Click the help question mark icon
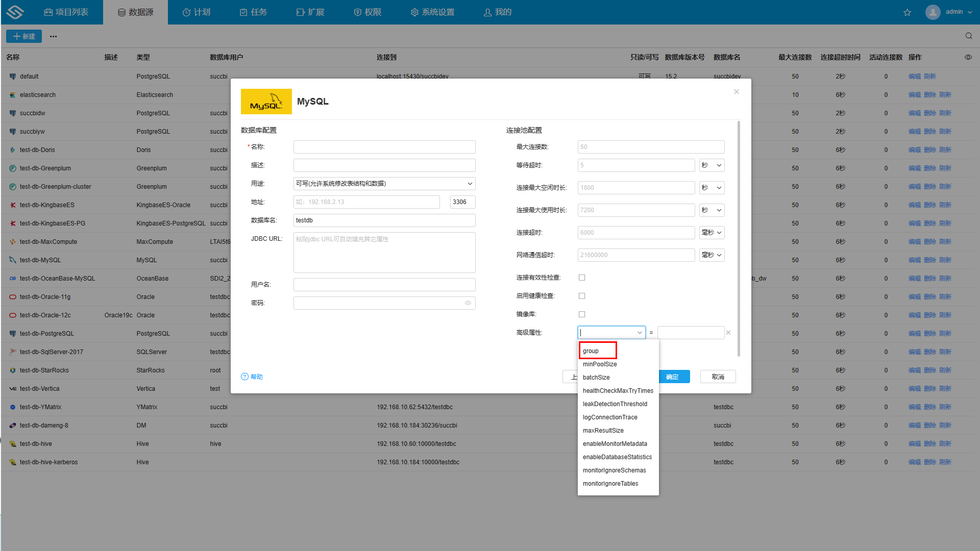Viewport: 980px width, 551px height. click(244, 377)
